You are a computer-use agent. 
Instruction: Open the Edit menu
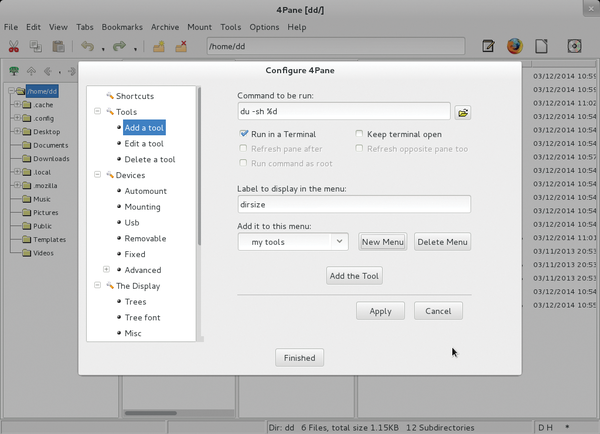pyautogui.click(x=33, y=27)
